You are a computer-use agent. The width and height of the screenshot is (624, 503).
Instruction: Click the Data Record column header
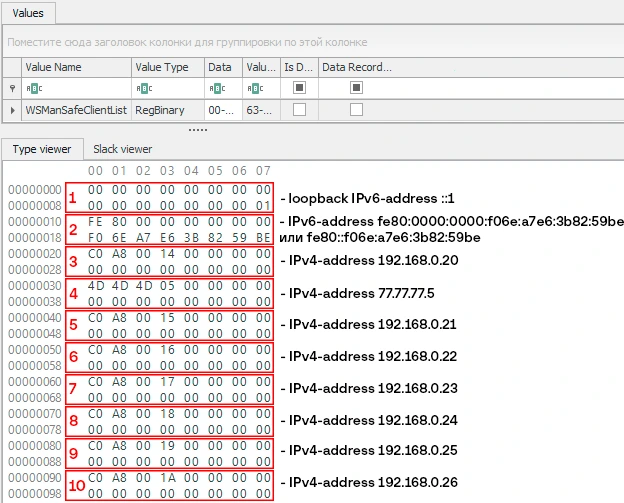[356, 67]
